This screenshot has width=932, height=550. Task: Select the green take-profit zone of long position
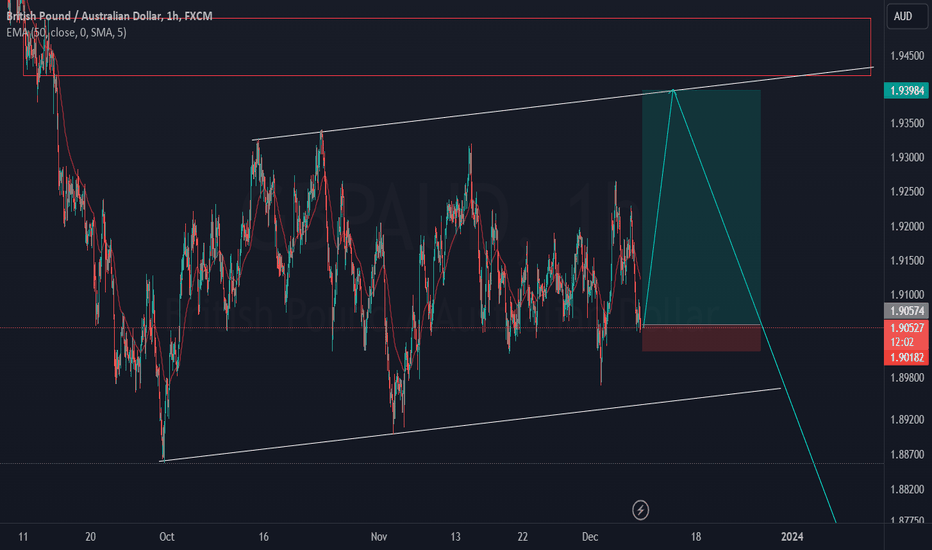tap(701, 208)
